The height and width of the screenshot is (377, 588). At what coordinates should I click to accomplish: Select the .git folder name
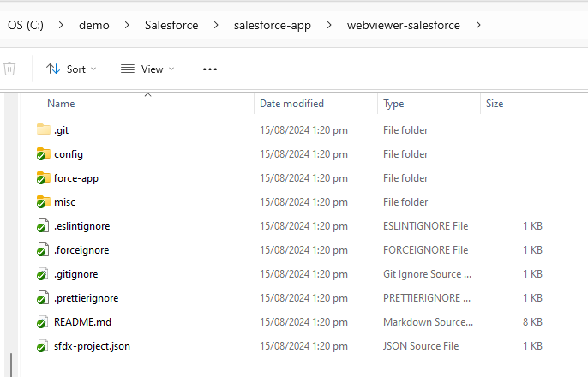click(x=62, y=130)
